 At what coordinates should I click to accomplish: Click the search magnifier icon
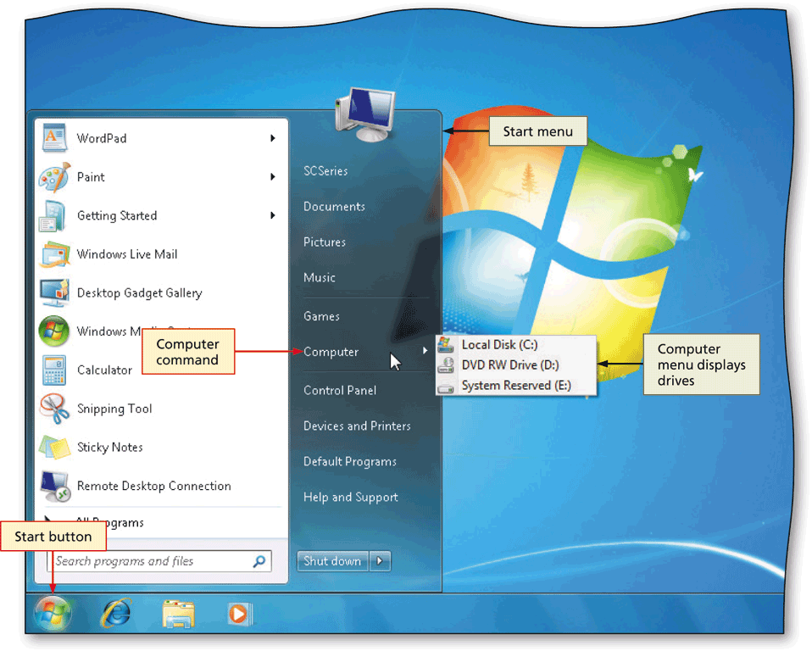[x=259, y=561]
